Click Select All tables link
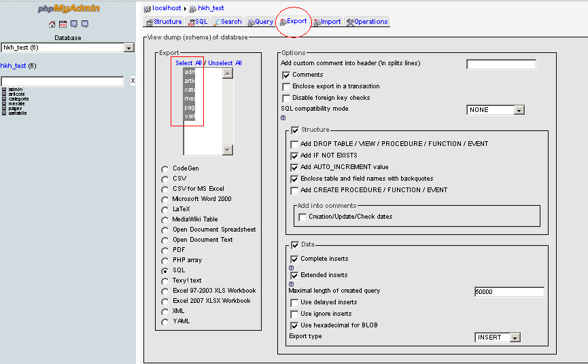The width and height of the screenshot is (588, 364). pos(188,63)
